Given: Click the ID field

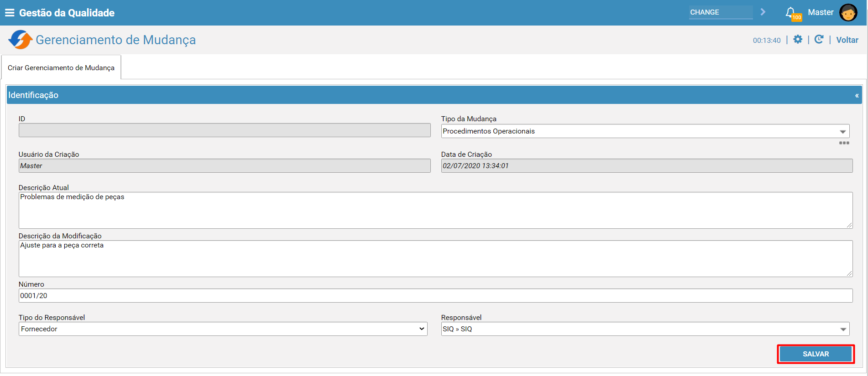Looking at the screenshot, I should (x=225, y=130).
